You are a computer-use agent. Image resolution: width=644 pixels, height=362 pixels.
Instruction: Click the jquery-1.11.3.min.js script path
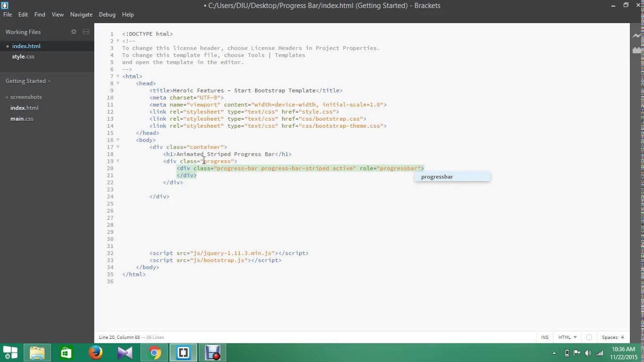232,253
